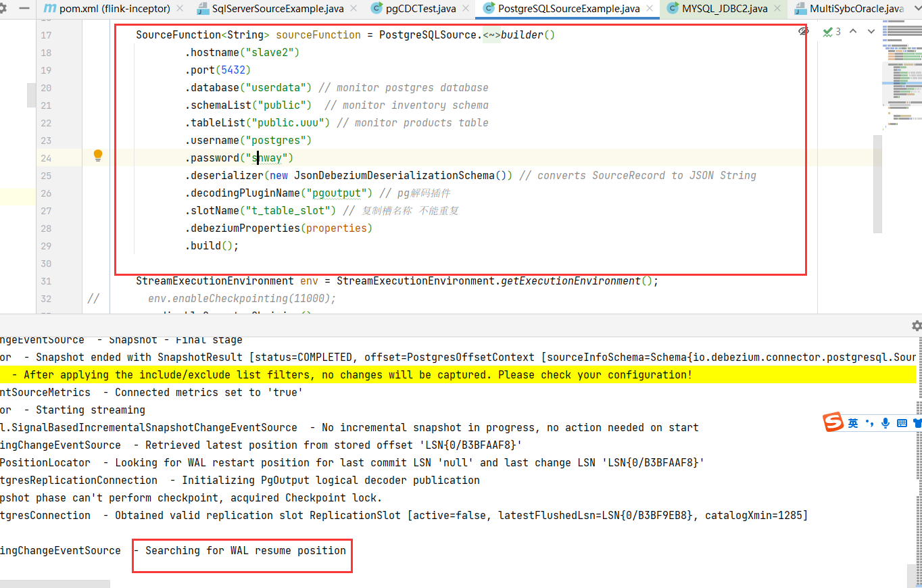Click the properties argument in debeziumProperties
This screenshot has width=922, height=588.
point(337,228)
